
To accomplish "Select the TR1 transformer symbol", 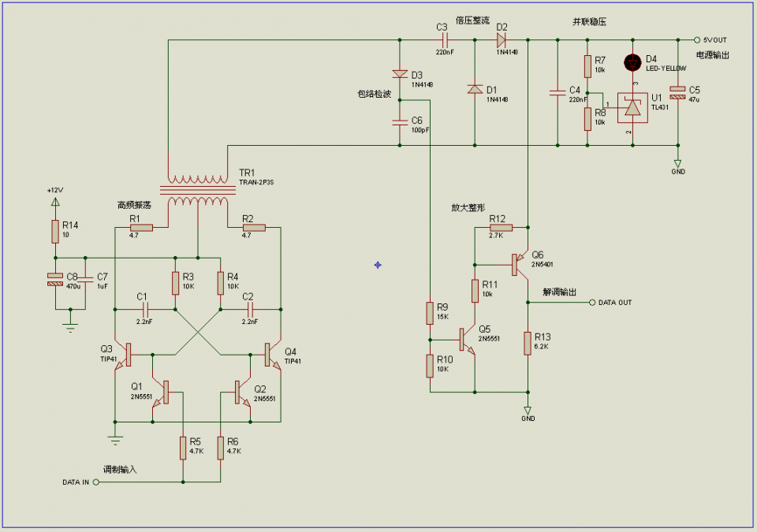I will click(x=197, y=190).
